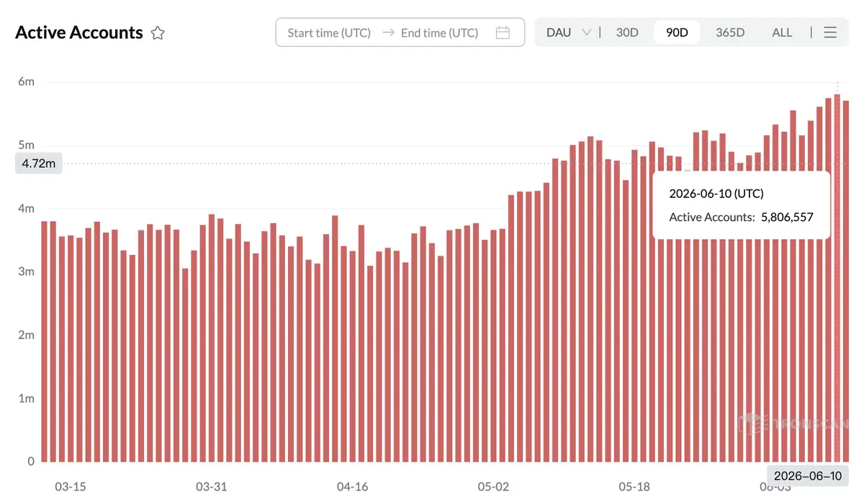Switch to the 365D time range
Viewport: 864px width, 504px height.
(730, 32)
